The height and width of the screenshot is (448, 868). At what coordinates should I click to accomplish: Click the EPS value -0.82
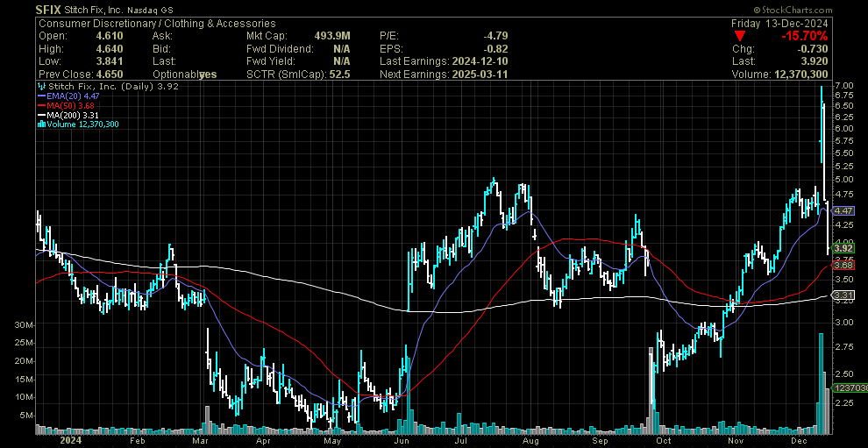click(495, 49)
